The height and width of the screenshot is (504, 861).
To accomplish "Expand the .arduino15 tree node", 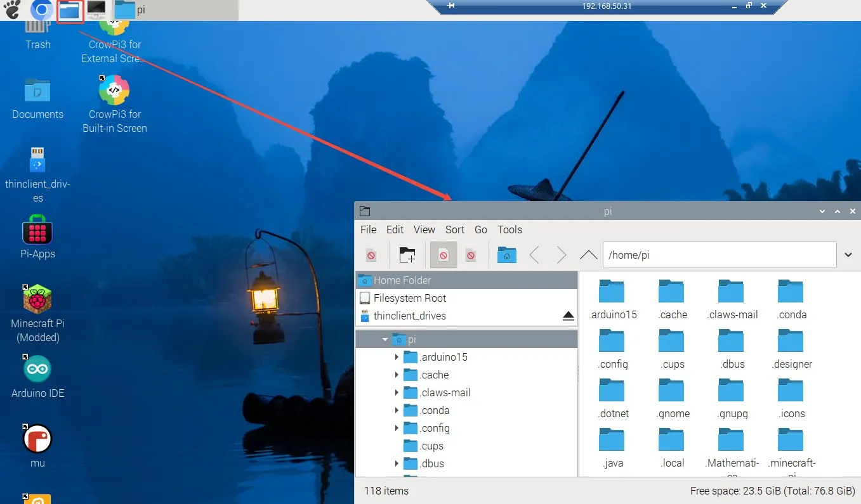I will point(397,357).
